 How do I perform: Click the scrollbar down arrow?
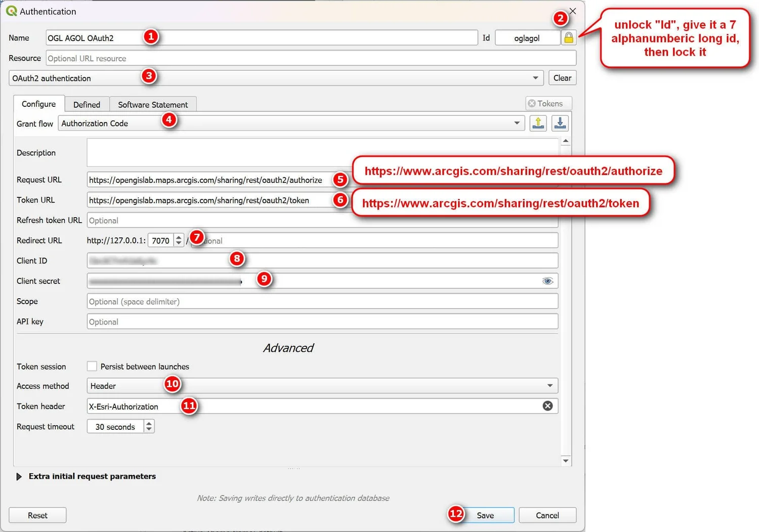pyautogui.click(x=565, y=461)
